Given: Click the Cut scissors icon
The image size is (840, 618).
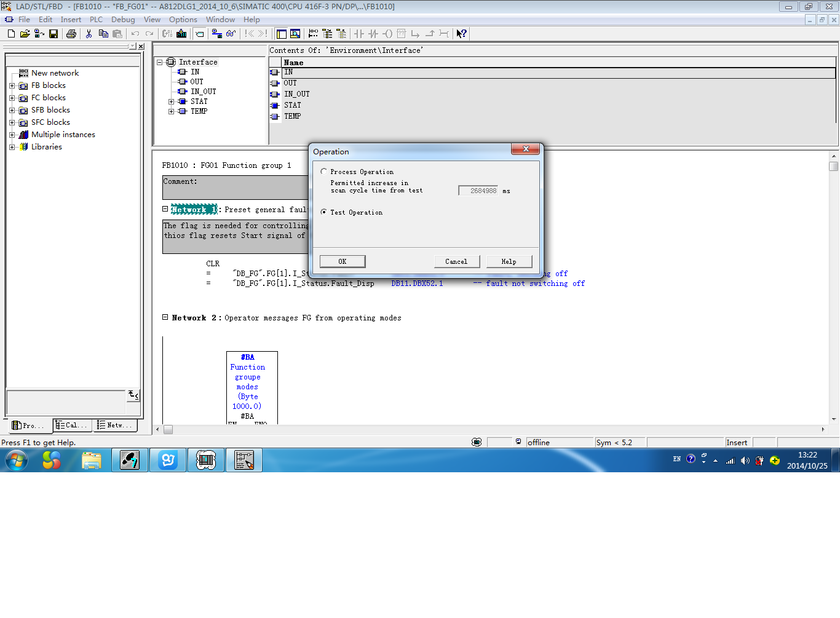Looking at the screenshot, I should (89, 34).
